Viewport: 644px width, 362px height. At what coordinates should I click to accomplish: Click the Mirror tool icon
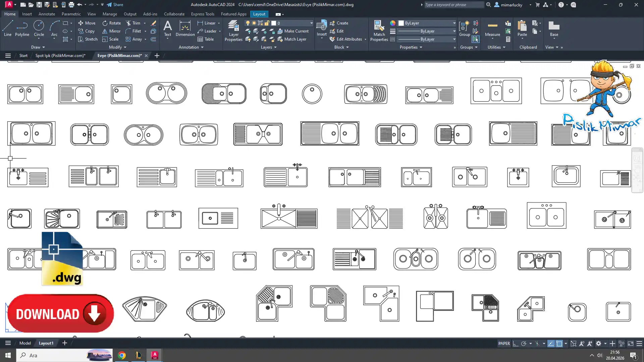[105, 31]
